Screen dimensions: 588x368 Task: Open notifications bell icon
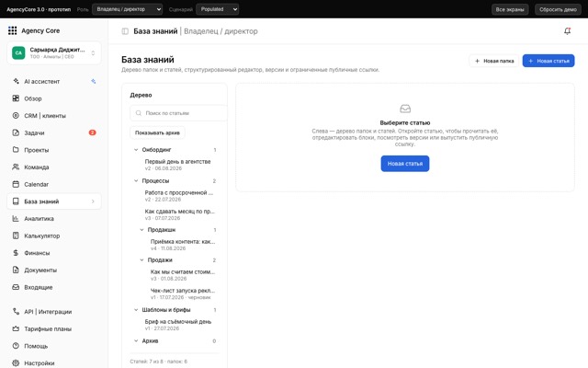tap(568, 31)
